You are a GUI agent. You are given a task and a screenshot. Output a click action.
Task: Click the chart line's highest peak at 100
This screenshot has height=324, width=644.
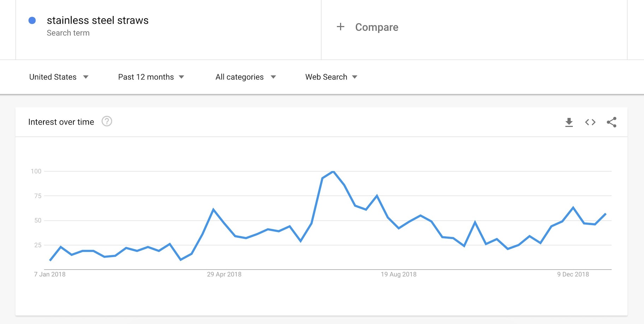[x=333, y=172]
